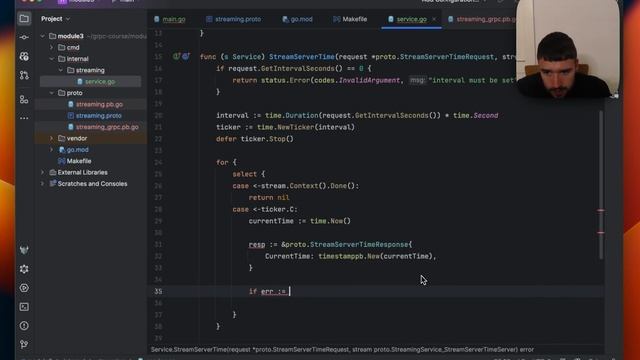This screenshot has width=640, height=360.
Task: Open the Services tool window icon
Action: [24, 288]
